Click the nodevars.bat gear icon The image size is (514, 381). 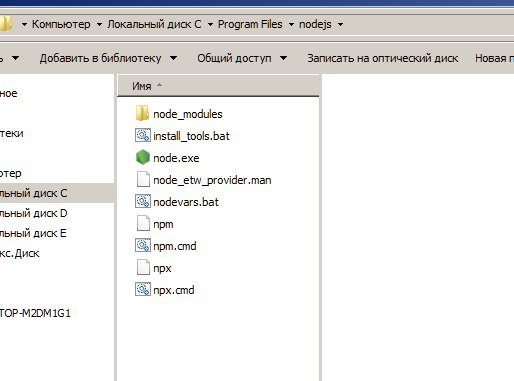pos(143,202)
